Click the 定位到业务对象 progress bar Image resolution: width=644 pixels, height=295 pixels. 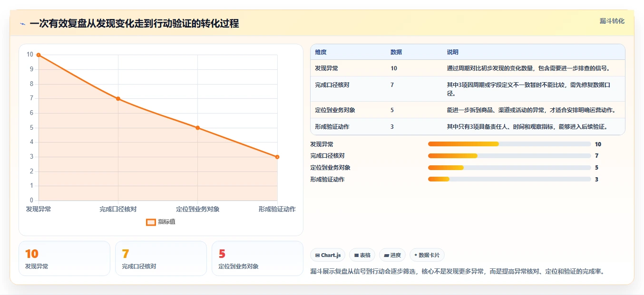click(509, 167)
